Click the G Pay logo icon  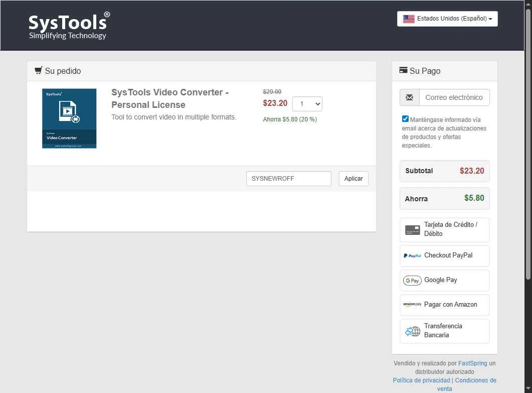point(412,281)
